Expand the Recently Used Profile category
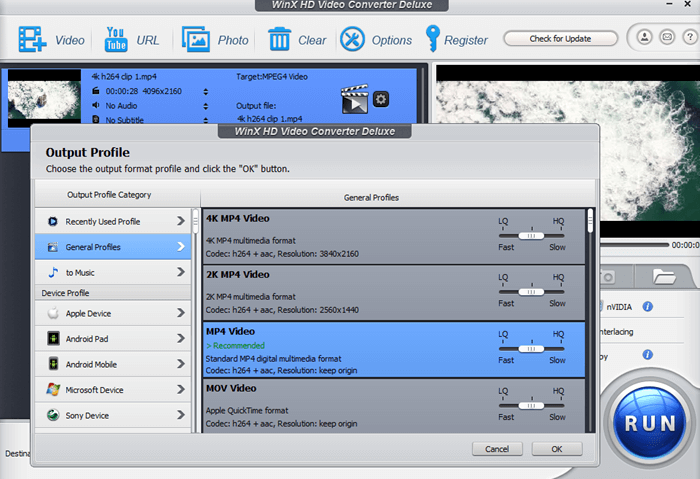Viewport: 700px width, 479px height. click(113, 221)
